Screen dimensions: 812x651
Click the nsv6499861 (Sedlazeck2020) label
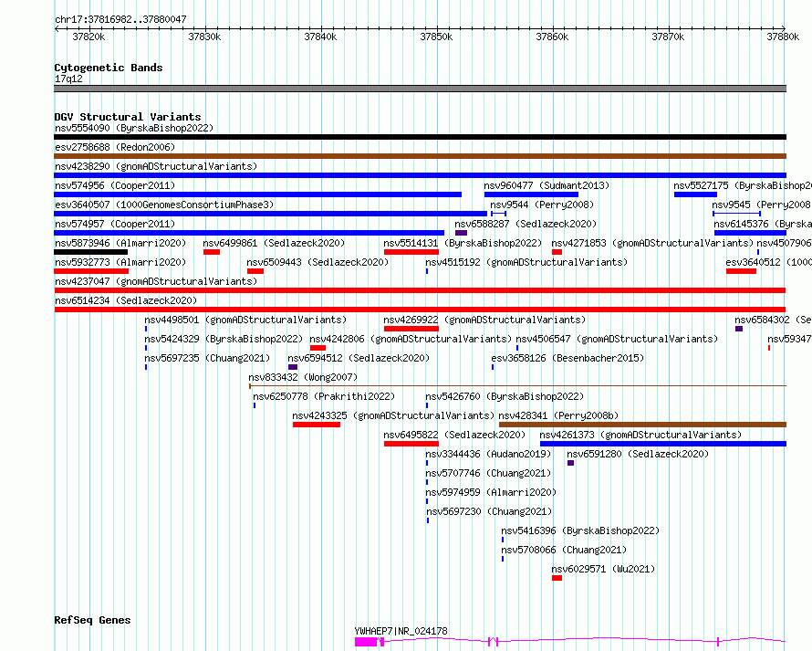(x=274, y=243)
